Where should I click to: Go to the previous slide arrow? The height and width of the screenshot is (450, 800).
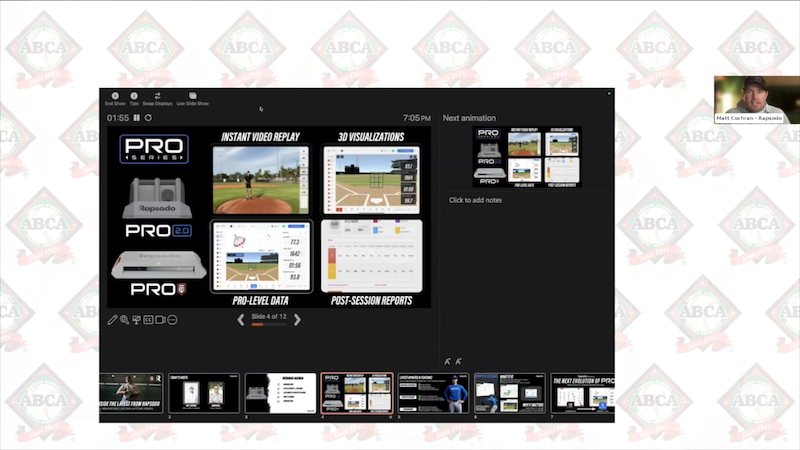(x=240, y=320)
